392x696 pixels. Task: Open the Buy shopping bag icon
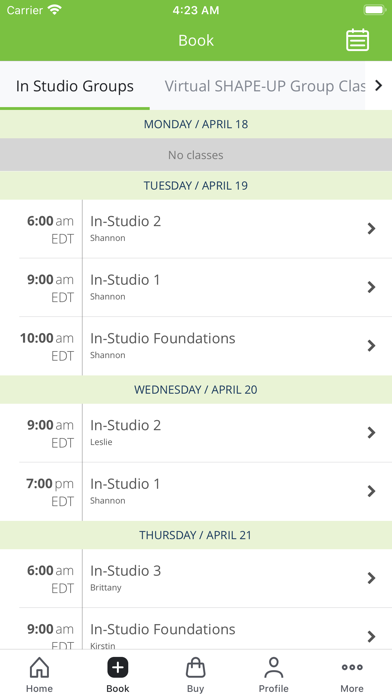195,667
